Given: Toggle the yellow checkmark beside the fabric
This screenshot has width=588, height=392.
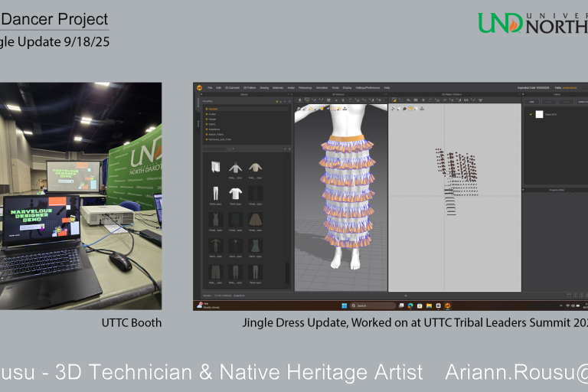Looking at the screenshot, I should tap(531, 114).
